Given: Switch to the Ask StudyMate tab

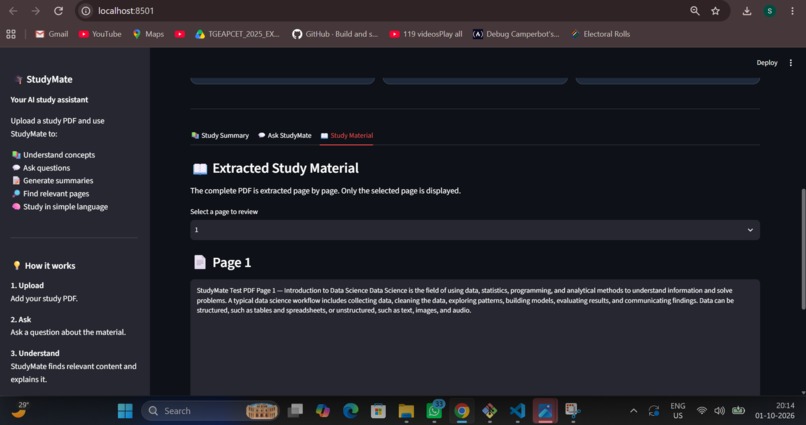Looking at the screenshot, I should [x=285, y=136].
